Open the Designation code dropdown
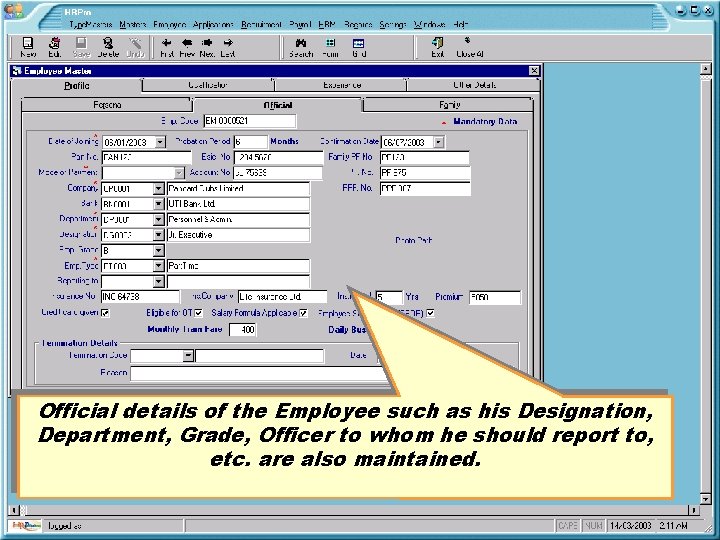The height and width of the screenshot is (540, 720). tap(158, 235)
